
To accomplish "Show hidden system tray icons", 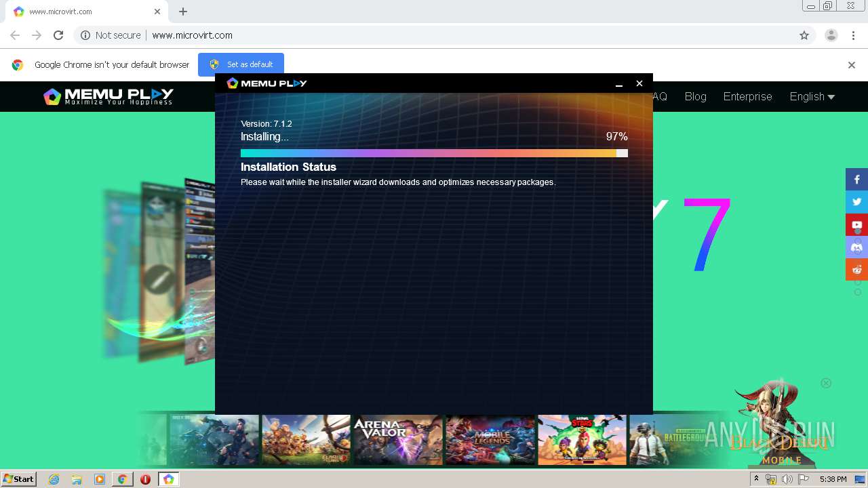I will click(x=757, y=479).
